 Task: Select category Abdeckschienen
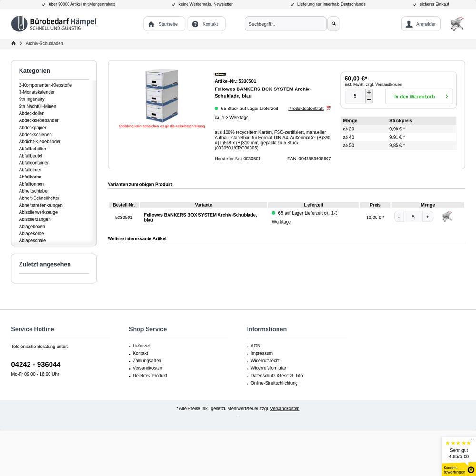tap(35, 135)
